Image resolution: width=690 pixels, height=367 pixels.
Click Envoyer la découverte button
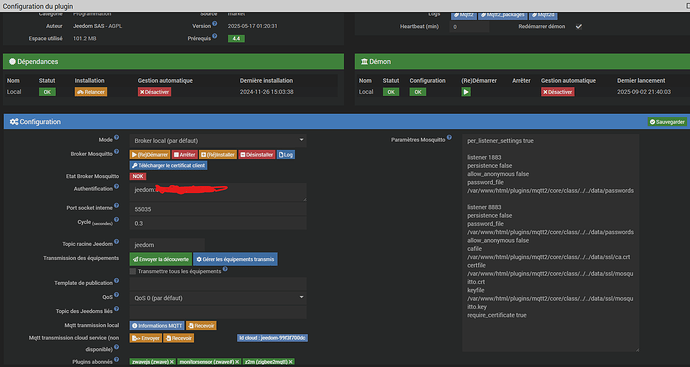pyautogui.click(x=161, y=259)
